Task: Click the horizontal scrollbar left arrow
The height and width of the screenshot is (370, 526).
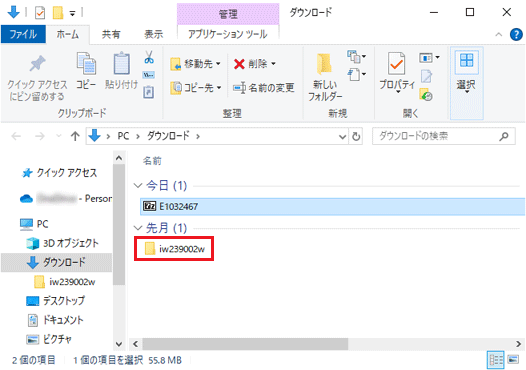Action: [x=136, y=344]
